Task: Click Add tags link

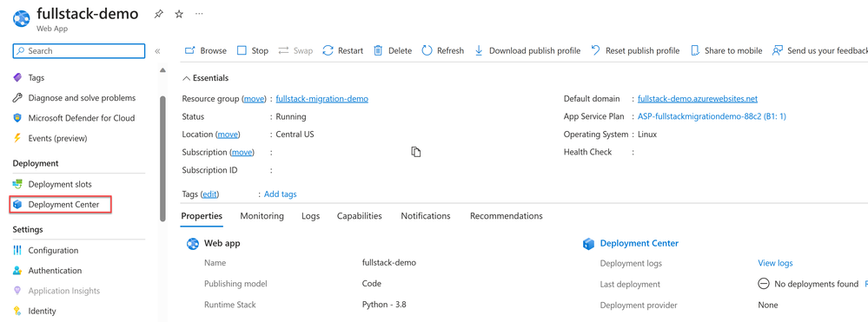Action: 280,194
